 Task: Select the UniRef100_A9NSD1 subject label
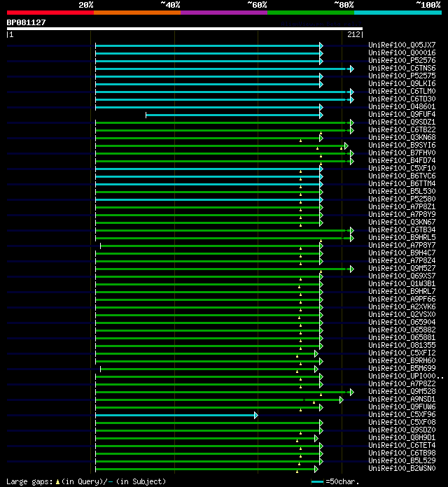click(402, 399)
